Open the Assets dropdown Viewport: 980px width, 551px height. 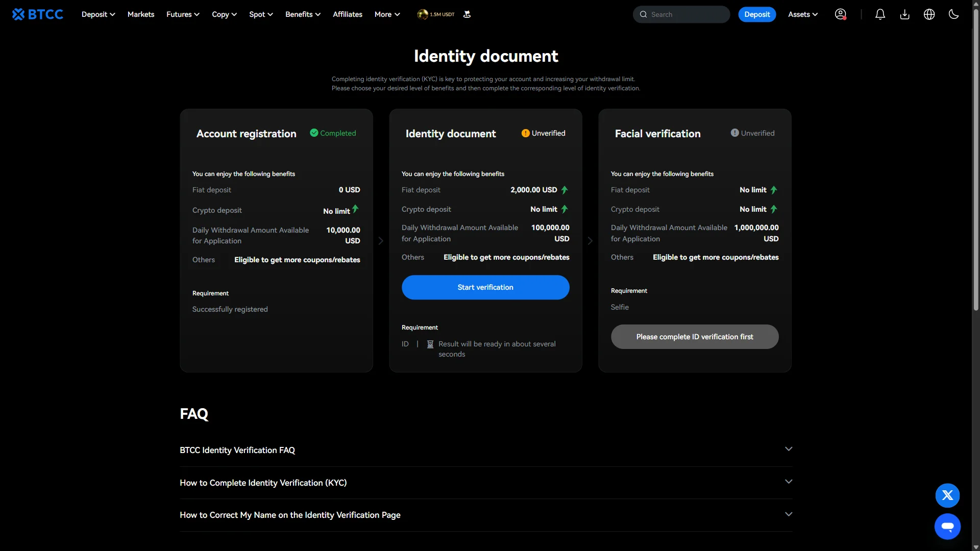[802, 14]
